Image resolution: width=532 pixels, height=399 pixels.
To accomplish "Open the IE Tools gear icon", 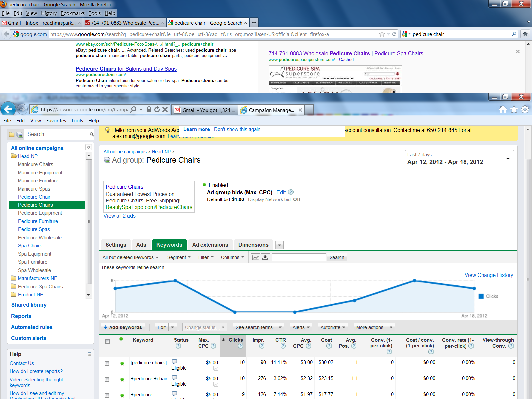I will (525, 110).
